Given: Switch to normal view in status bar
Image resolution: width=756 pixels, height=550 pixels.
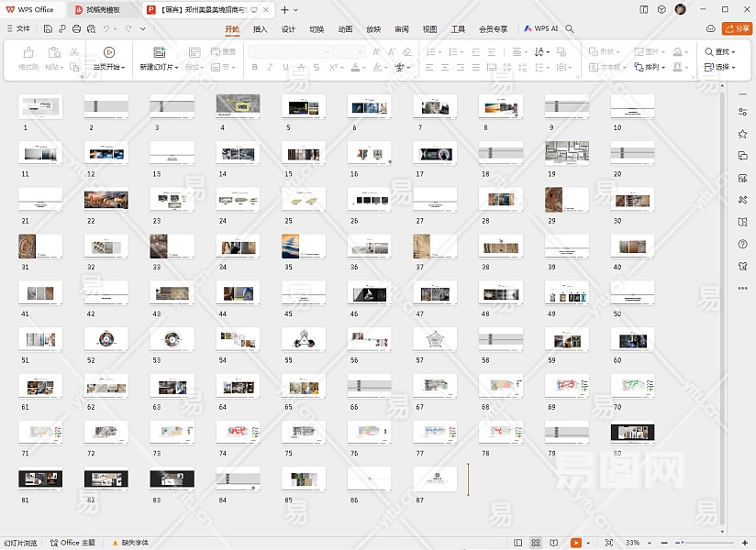Looking at the screenshot, I should pos(518,543).
